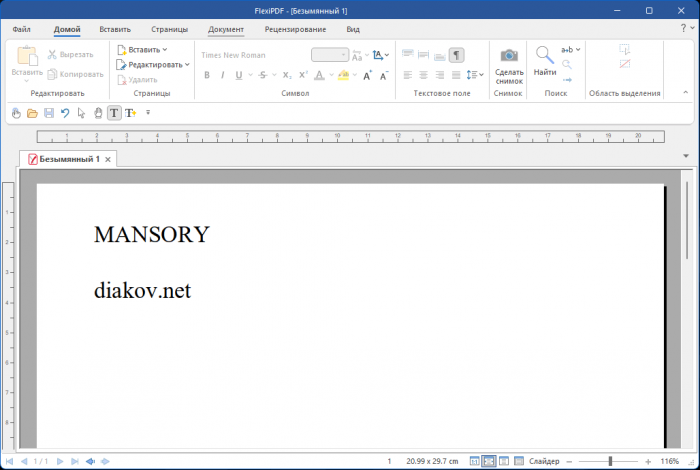700x470 pixels.
Task: Click the save diskette icon in quick toolbar
Action: [x=49, y=113]
